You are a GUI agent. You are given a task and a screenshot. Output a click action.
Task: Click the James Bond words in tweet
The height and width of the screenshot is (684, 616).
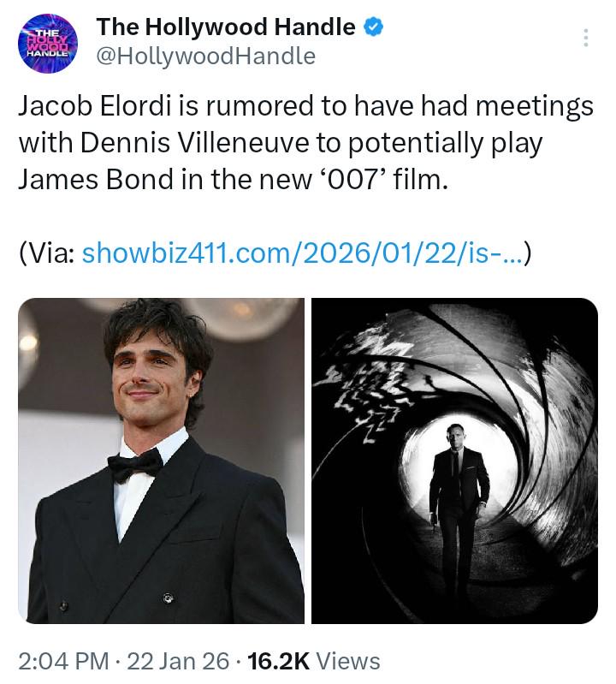coord(96,179)
